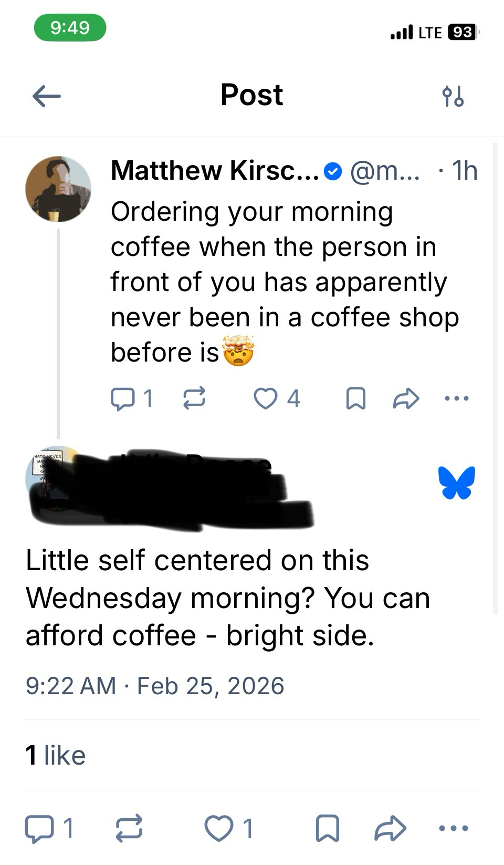Image resolution: width=504 pixels, height=865 pixels.
Task: Bookmark the self centered reply
Action: [x=327, y=829]
